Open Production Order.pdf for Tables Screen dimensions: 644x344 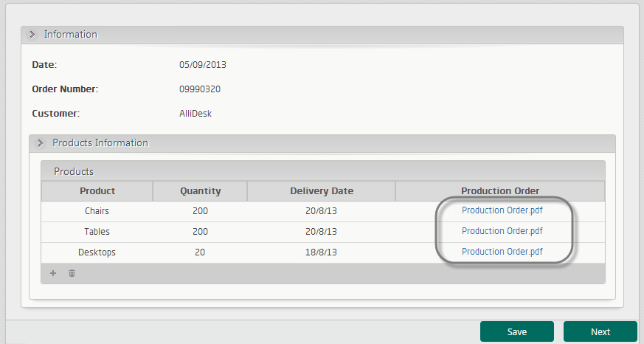502,231
